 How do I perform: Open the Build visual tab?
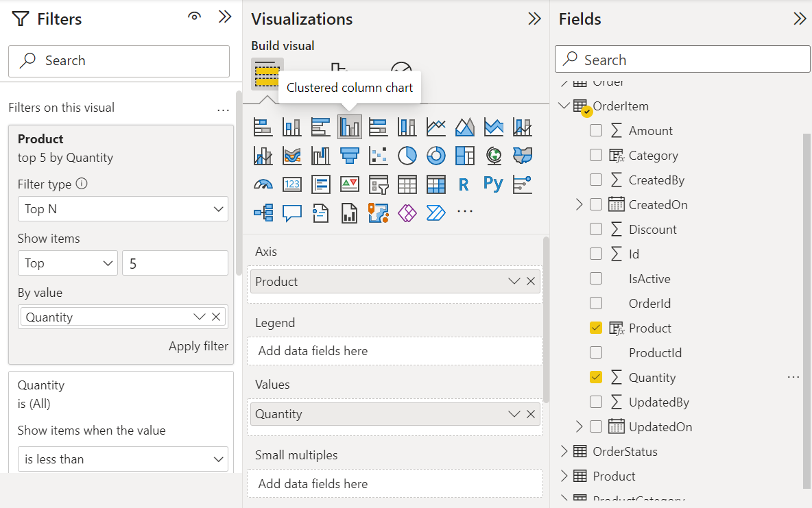pyautogui.click(x=267, y=73)
